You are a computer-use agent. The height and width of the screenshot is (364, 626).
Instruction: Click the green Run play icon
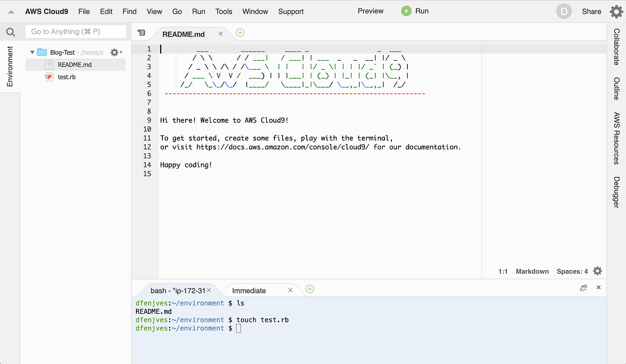tap(406, 11)
